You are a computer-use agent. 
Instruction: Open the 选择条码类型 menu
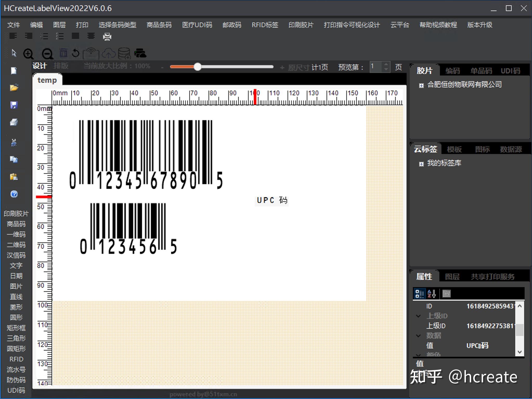click(x=117, y=25)
